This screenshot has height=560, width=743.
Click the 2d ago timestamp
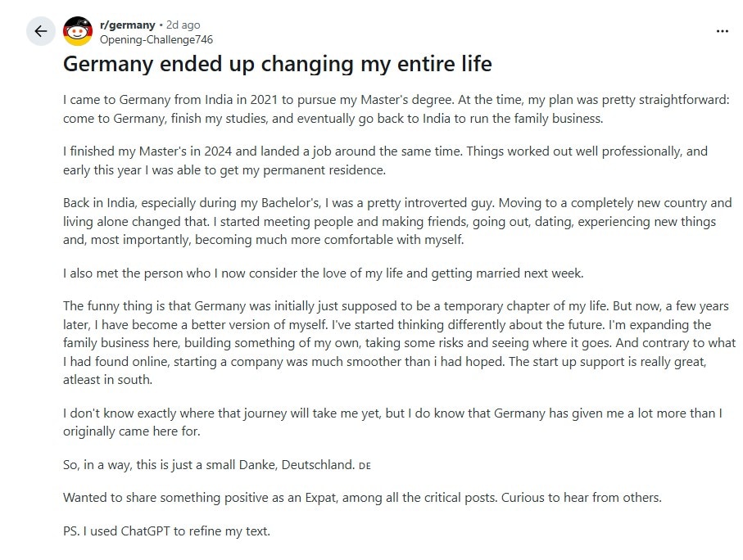pyautogui.click(x=183, y=25)
